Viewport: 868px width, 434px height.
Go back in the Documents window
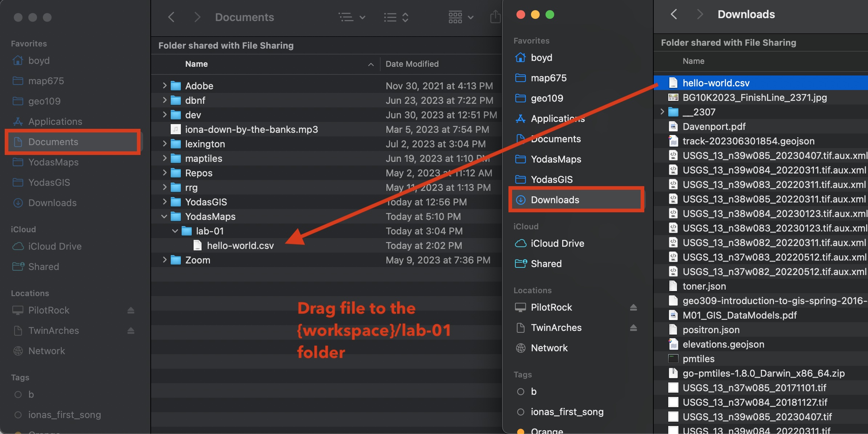171,17
